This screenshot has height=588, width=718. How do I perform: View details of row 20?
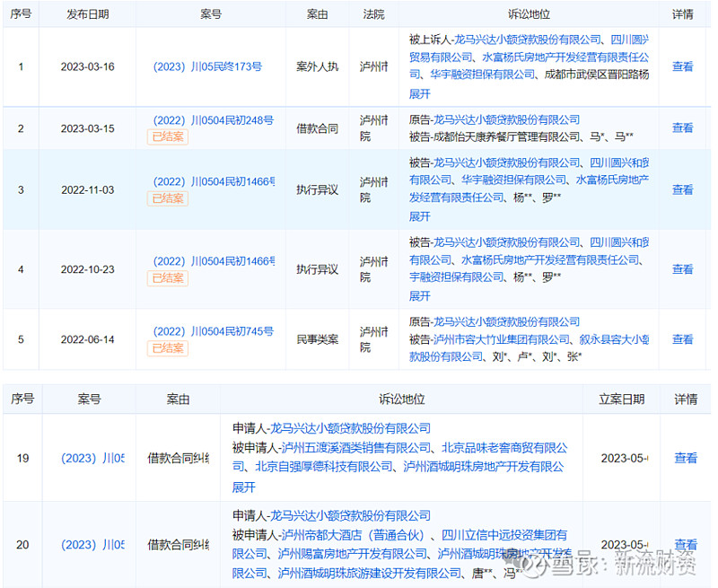click(x=686, y=545)
